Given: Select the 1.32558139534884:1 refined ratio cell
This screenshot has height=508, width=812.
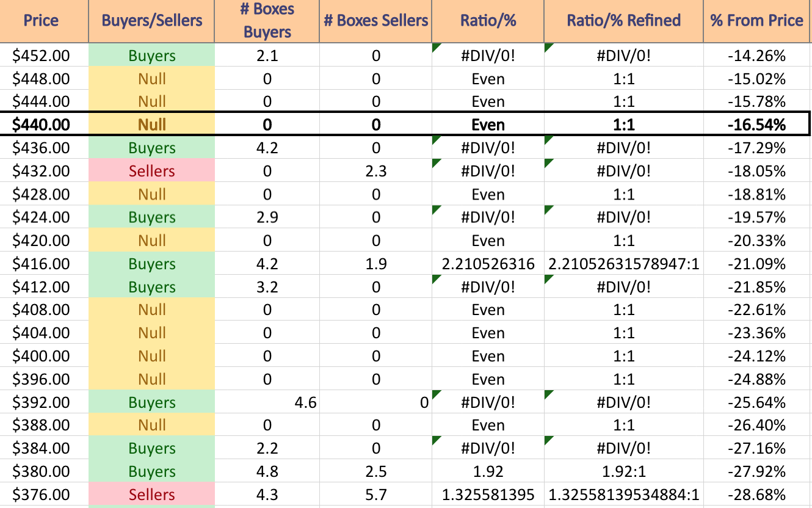Looking at the screenshot, I should tap(624, 495).
